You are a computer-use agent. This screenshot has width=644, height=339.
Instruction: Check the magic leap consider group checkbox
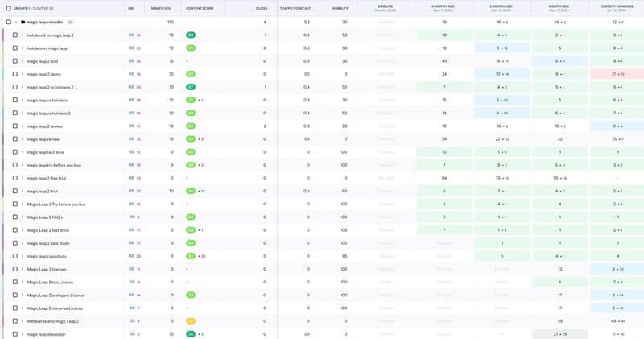point(9,23)
